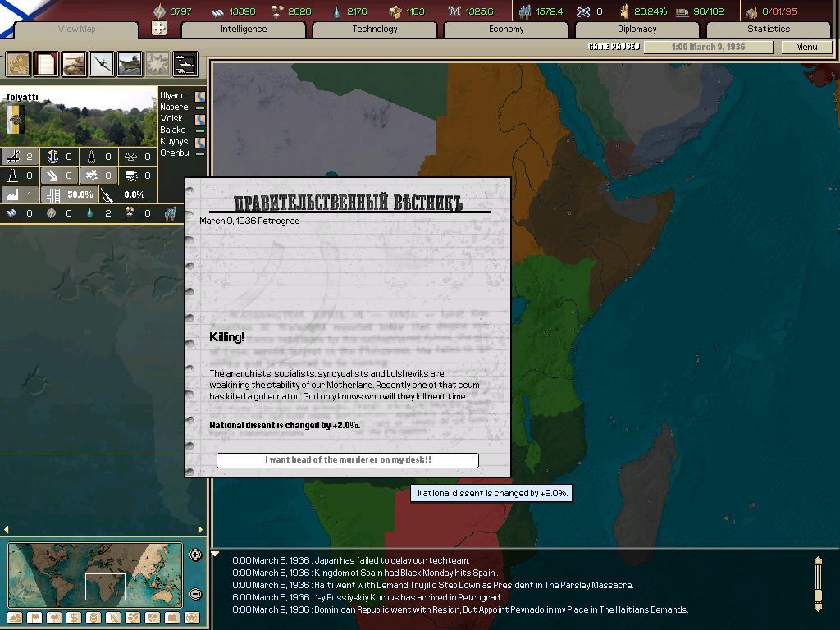
Task: Open the land forces tank icon
Action: 73,64
